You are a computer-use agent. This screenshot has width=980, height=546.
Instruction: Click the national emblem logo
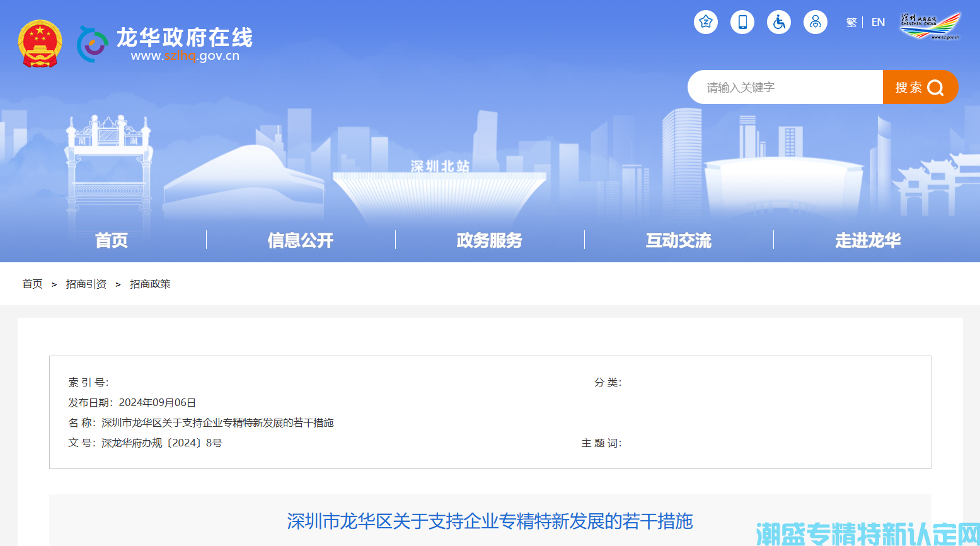pos(40,44)
